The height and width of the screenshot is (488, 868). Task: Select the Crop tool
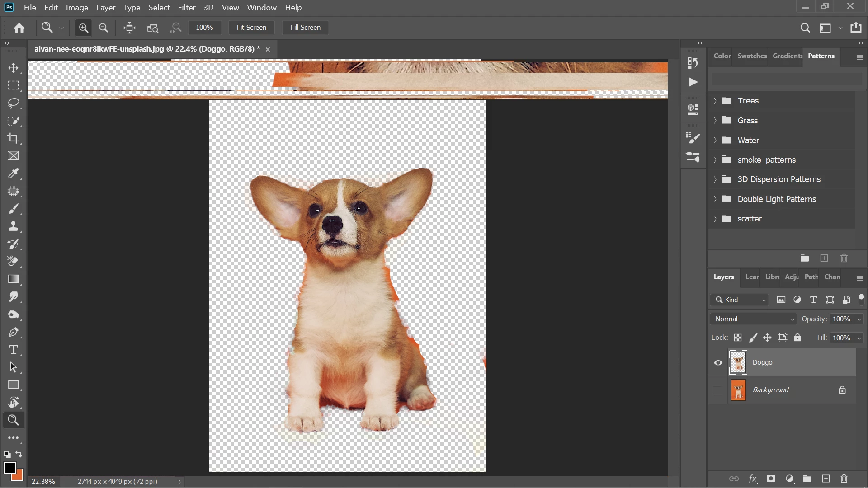coord(14,138)
